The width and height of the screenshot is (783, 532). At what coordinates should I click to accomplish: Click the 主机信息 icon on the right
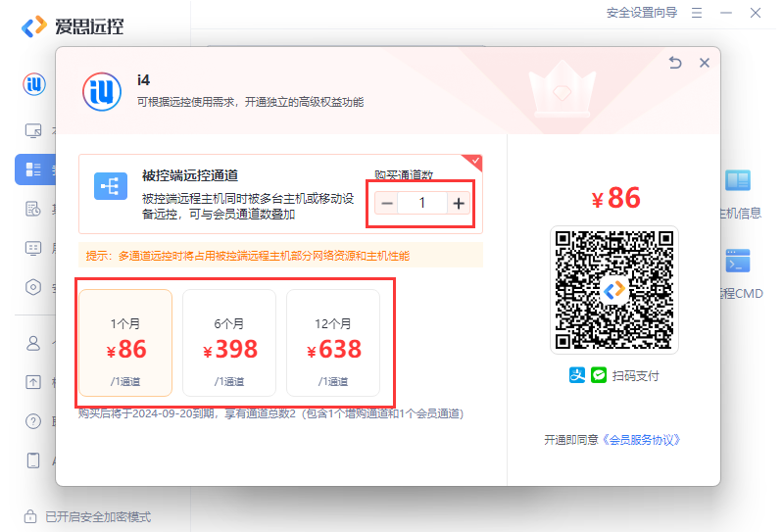[737, 181]
